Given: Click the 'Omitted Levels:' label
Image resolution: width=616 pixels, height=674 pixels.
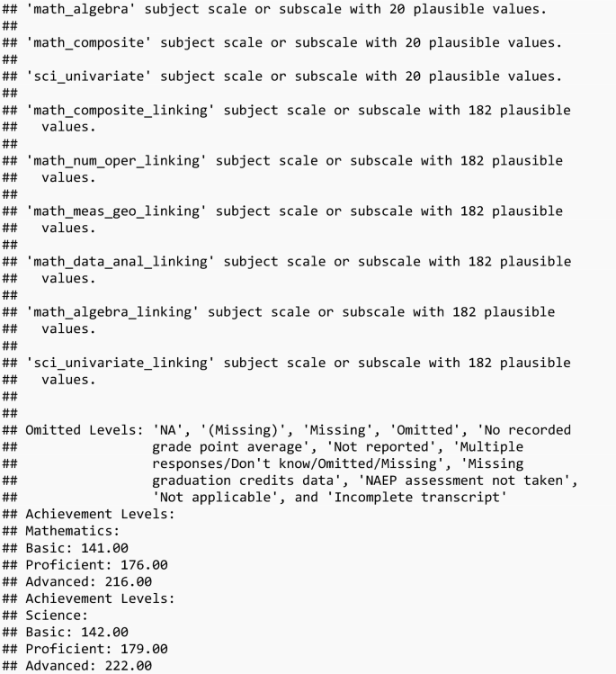Looking at the screenshot, I should (83, 430).
